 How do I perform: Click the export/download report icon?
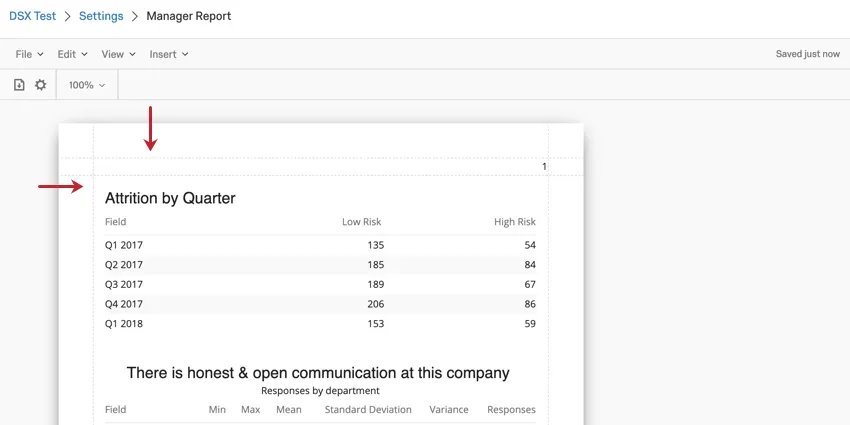(19, 85)
